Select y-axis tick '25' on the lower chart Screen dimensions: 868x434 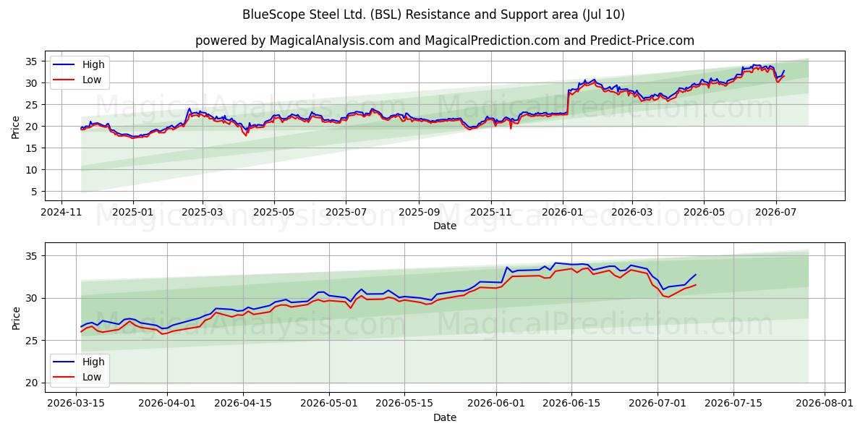[33, 341]
